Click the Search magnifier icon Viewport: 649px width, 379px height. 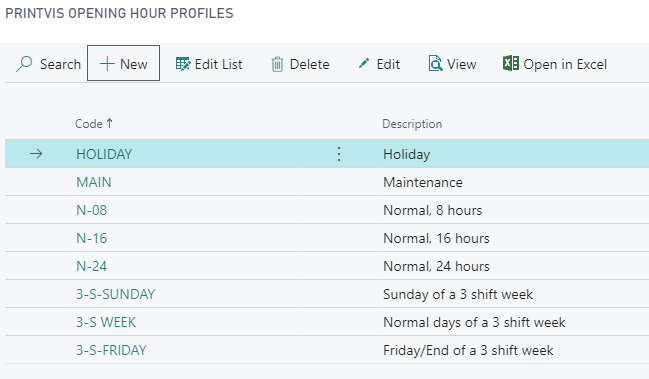[x=24, y=64]
